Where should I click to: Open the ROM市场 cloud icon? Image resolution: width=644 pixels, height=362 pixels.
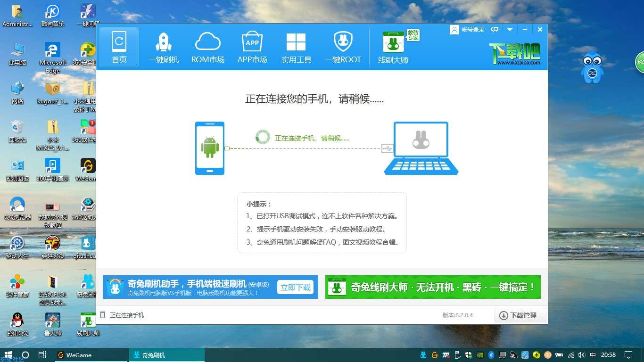point(208,48)
